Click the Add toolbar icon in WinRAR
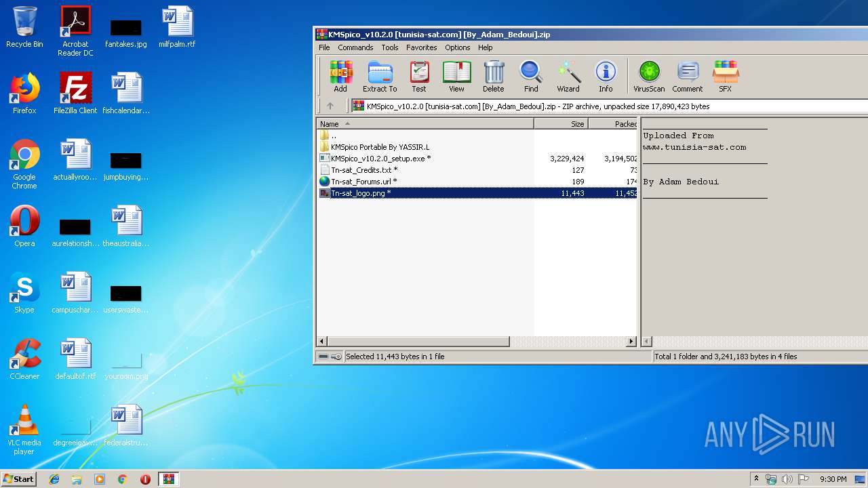Image resolution: width=868 pixels, height=488 pixels. (x=340, y=76)
